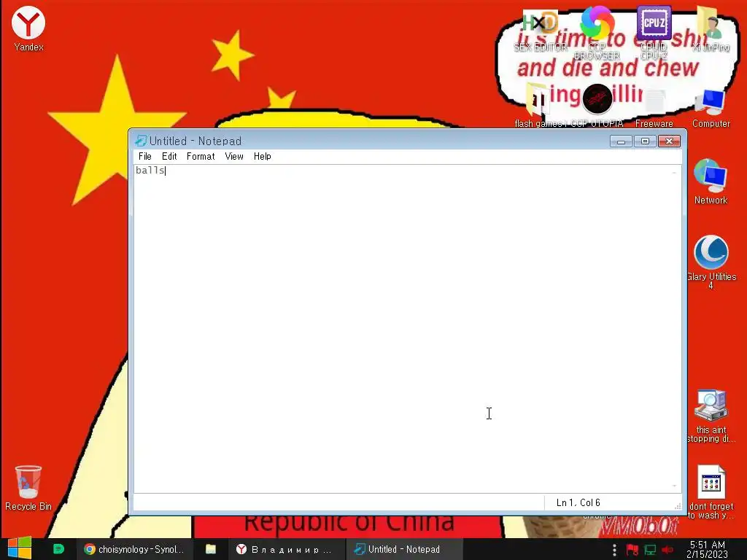Viewport: 747px width, 560px height.
Task: Click the Notepad scrollbar down arrow
Action: tap(674, 486)
